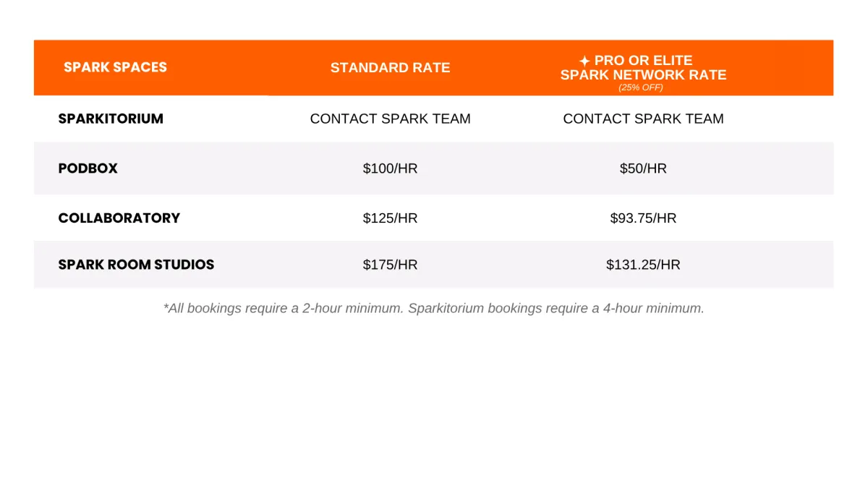The image size is (868, 488).
Task: Click the $100/HR Podbox standard price
Action: [x=390, y=168]
